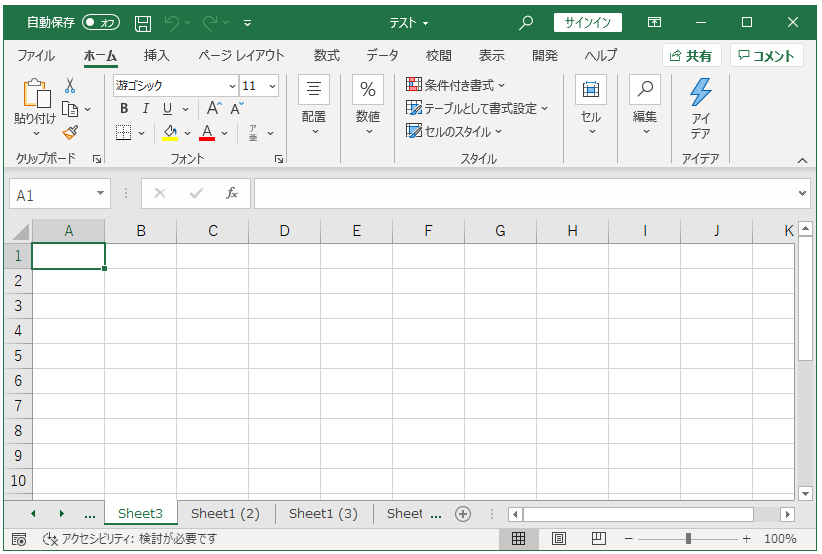Click the zoom slider handle

pyautogui.click(x=688, y=539)
